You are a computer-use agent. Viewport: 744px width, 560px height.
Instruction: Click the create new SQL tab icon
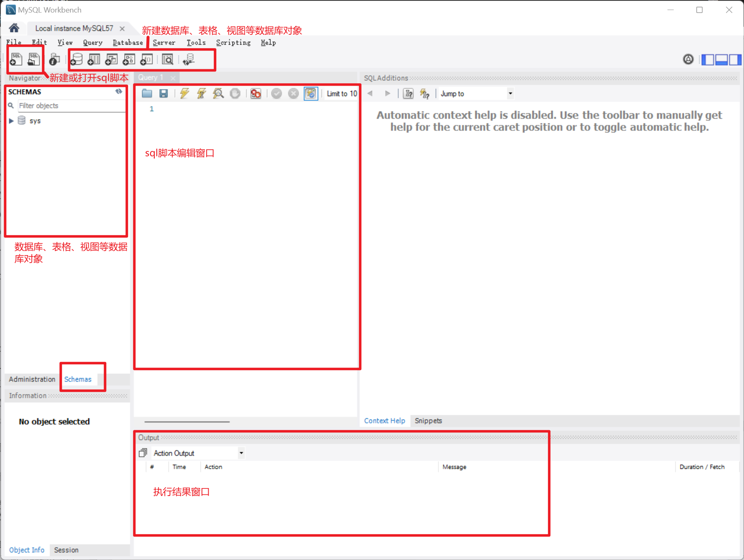point(16,59)
